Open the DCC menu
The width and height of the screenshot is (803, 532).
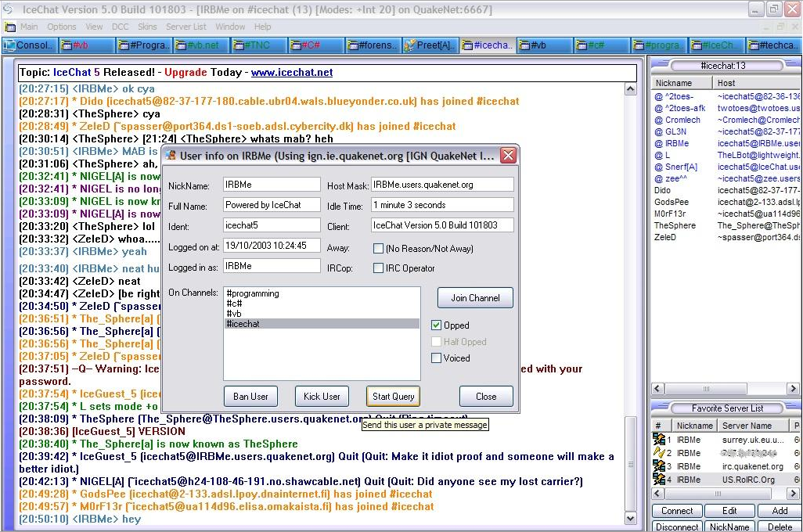pyautogui.click(x=121, y=27)
